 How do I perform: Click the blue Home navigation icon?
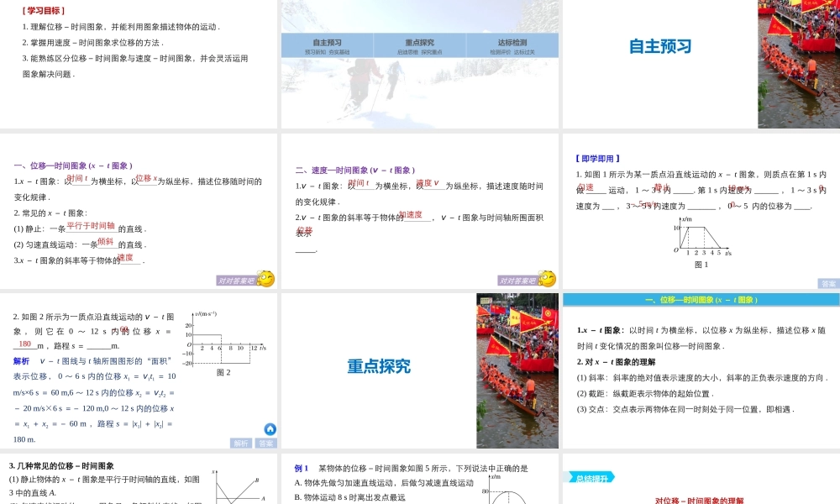(x=270, y=429)
